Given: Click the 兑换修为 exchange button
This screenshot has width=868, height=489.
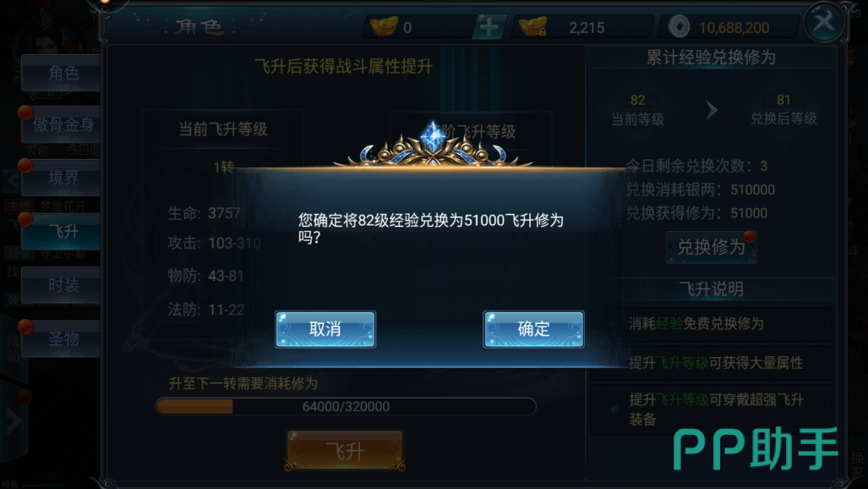Looking at the screenshot, I should pos(712,247).
